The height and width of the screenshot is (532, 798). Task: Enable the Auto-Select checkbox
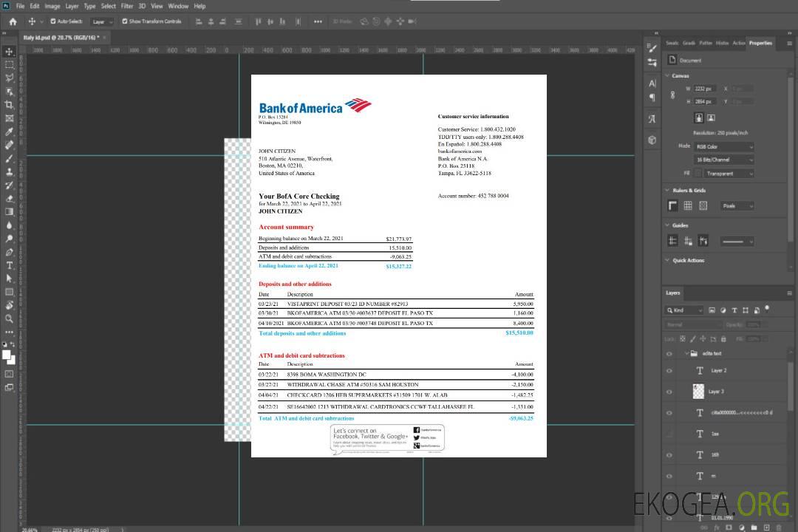53,21
